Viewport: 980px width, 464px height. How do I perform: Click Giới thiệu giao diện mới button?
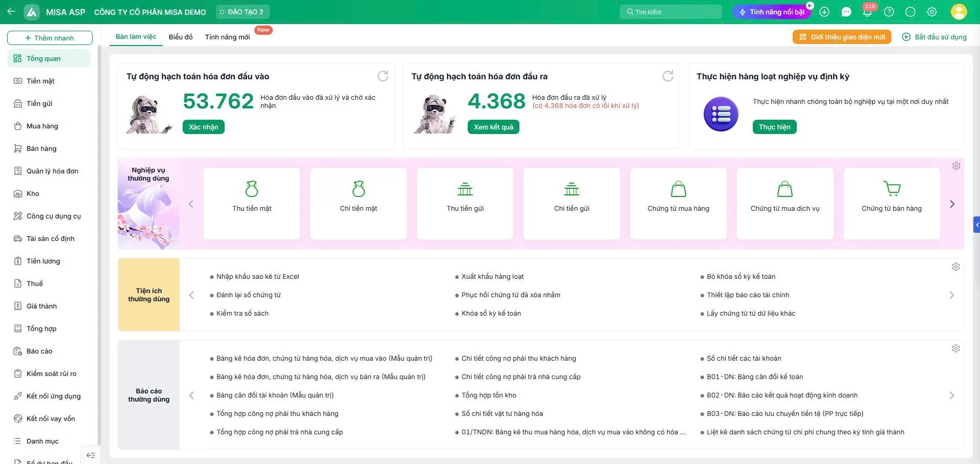pyautogui.click(x=842, y=37)
